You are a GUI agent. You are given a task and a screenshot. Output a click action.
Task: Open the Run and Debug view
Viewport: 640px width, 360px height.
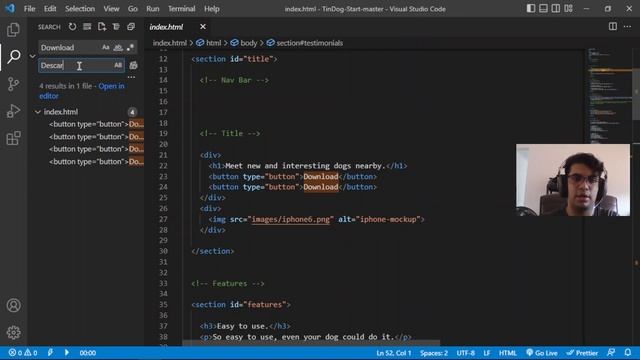point(13,111)
